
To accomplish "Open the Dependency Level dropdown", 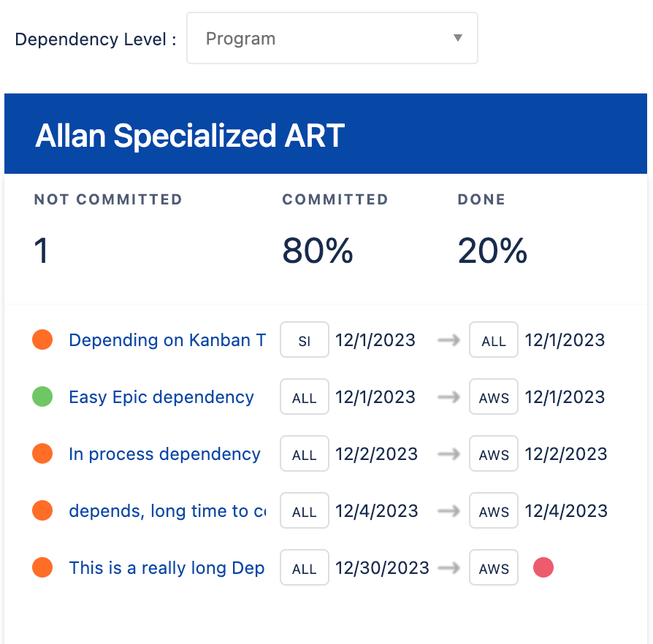I will tap(332, 38).
